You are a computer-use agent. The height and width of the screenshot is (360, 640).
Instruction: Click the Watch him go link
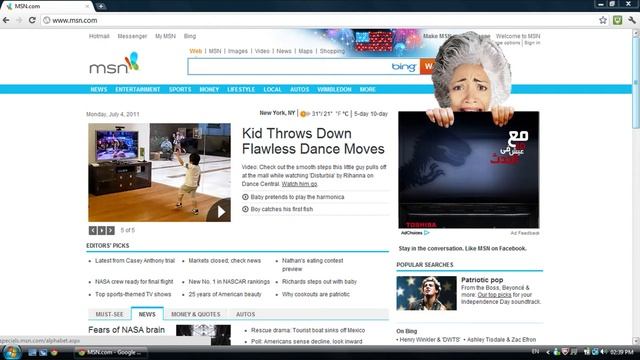tap(299, 184)
